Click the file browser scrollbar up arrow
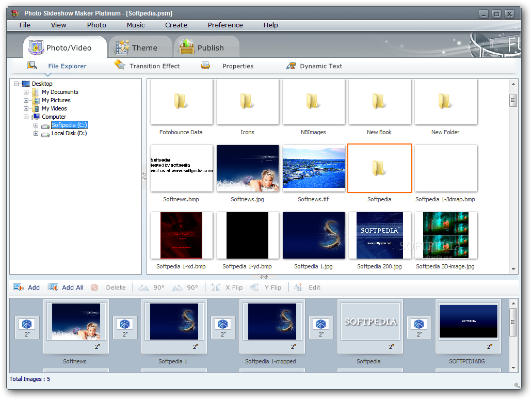Screen dimensions: 532x400 tap(513, 84)
